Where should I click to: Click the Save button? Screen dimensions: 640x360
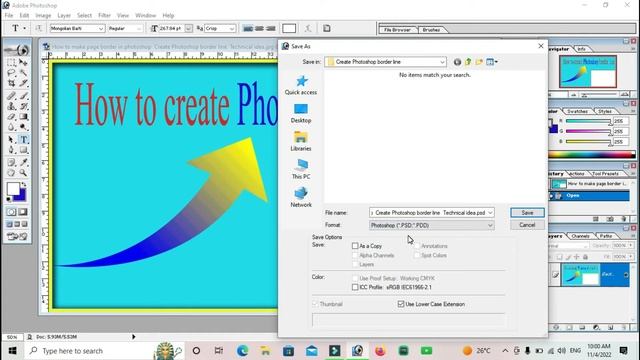527,213
